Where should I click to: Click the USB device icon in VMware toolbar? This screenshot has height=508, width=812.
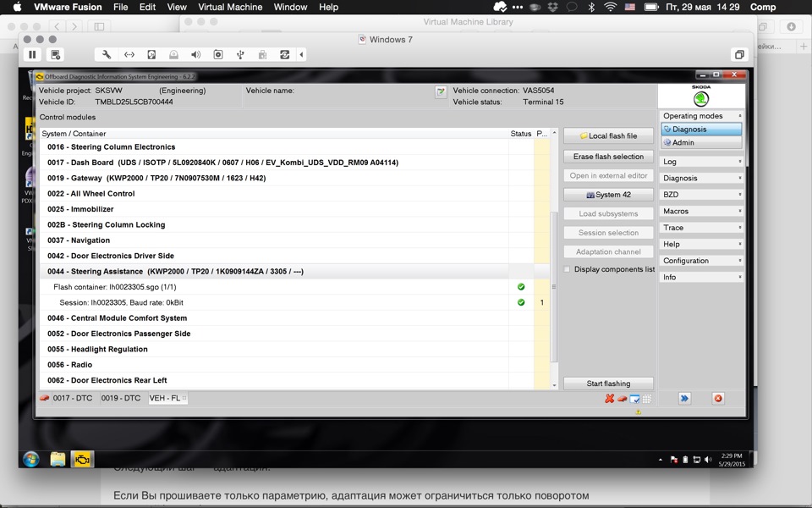240,54
